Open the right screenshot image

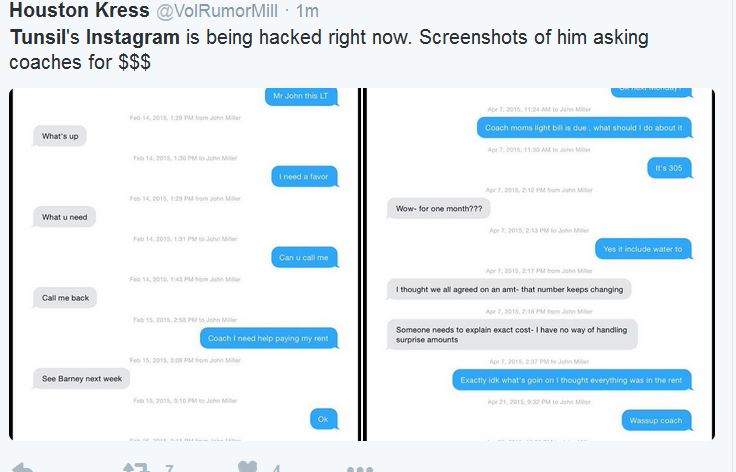click(540, 264)
